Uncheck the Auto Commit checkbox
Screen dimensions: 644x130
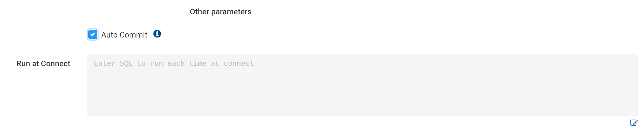(93, 34)
